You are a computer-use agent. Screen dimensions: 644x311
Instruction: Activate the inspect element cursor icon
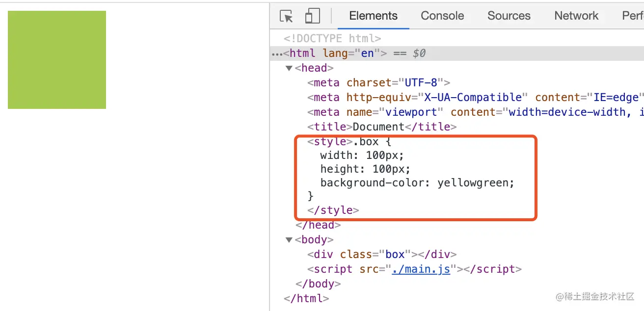pyautogui.click(x=287, y=16)
